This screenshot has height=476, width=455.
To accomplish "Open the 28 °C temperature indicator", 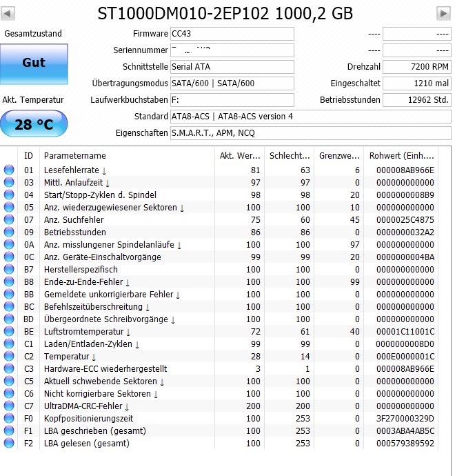I will 34,124.
